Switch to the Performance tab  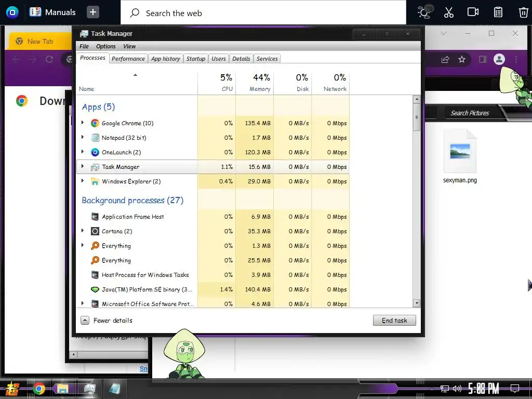click(x=128, y=59)
